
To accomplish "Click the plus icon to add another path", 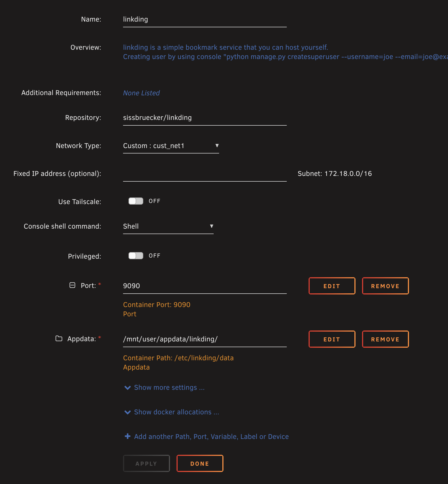I will click(x=127, y=436).
